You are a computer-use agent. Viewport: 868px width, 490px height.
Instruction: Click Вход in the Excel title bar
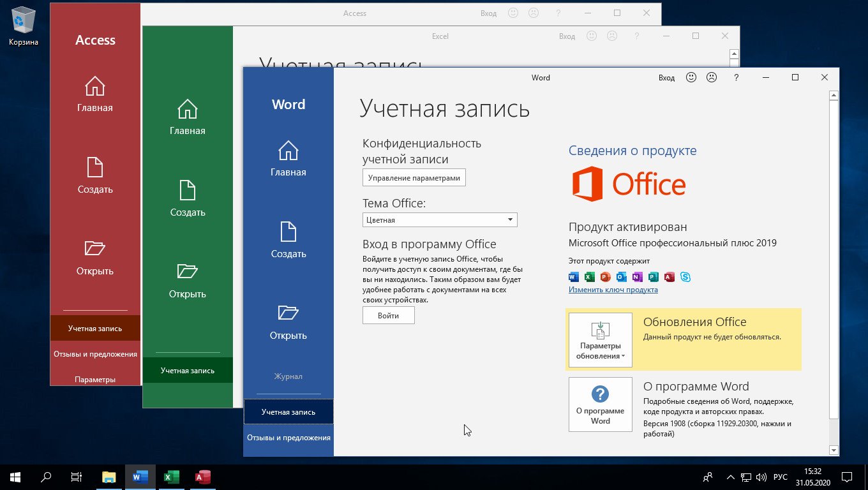coord(567,36)
